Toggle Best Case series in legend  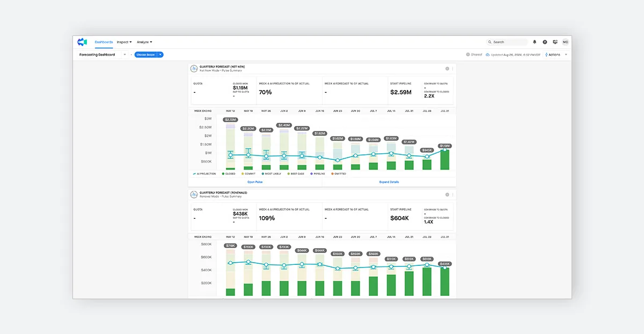(296, 174)
